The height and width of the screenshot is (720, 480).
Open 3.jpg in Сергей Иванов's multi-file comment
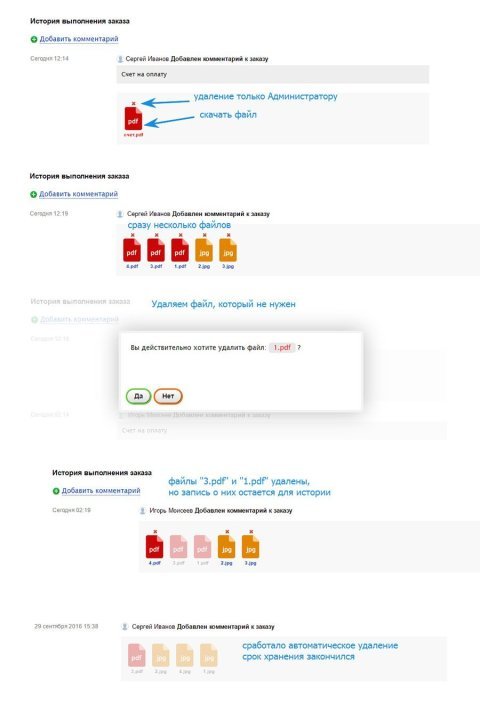pyautogui.click(x=228, y=251)
